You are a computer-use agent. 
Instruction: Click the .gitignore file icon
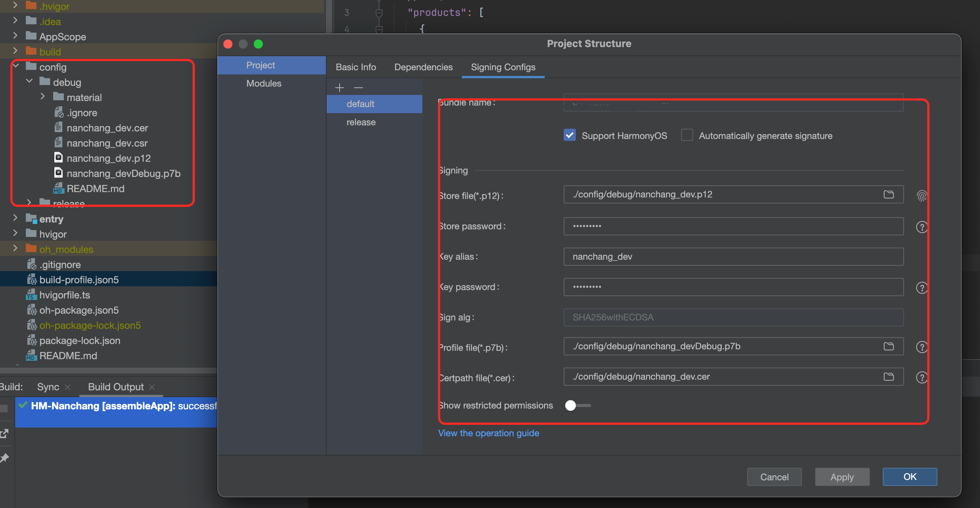31,264
